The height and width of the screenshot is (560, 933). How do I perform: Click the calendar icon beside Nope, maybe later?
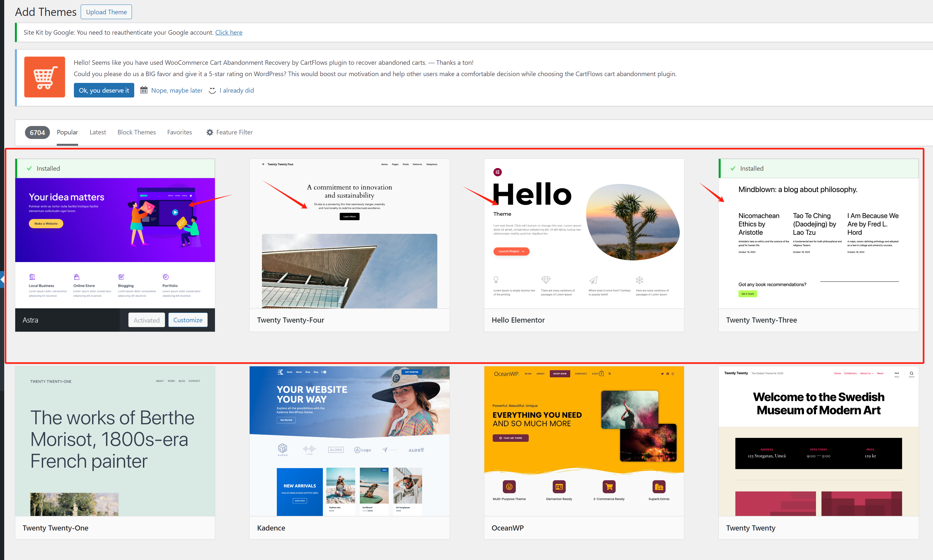(x=144, y=90)
